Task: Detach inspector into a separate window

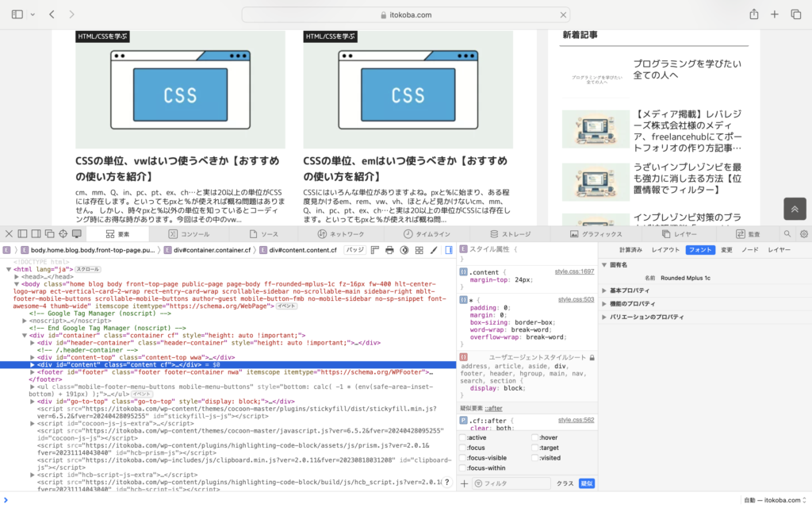Action: (49, 234)
